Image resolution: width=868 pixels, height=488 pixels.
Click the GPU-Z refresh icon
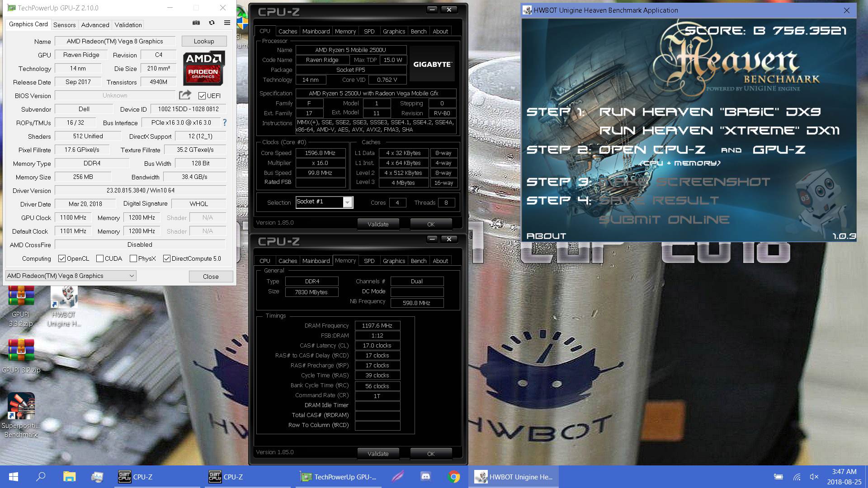212,23
